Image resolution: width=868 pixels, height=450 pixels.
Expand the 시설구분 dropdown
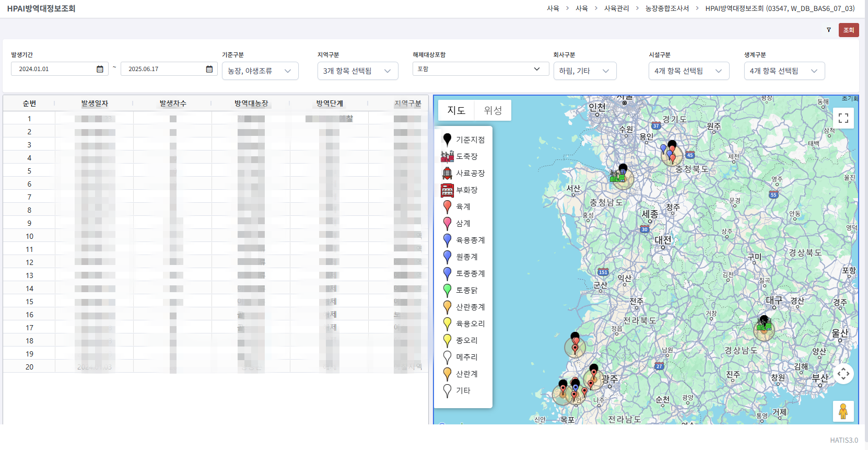[x=689, y=71]
